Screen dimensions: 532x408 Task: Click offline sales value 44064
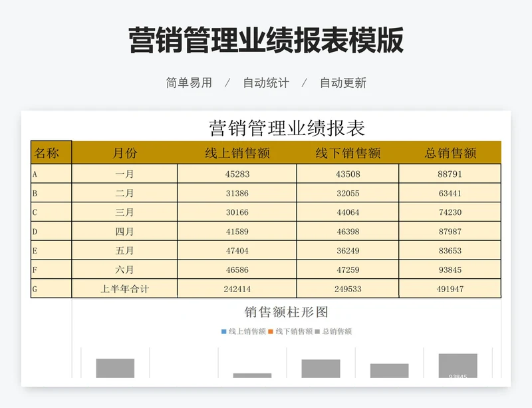click(x=348, y=212)
